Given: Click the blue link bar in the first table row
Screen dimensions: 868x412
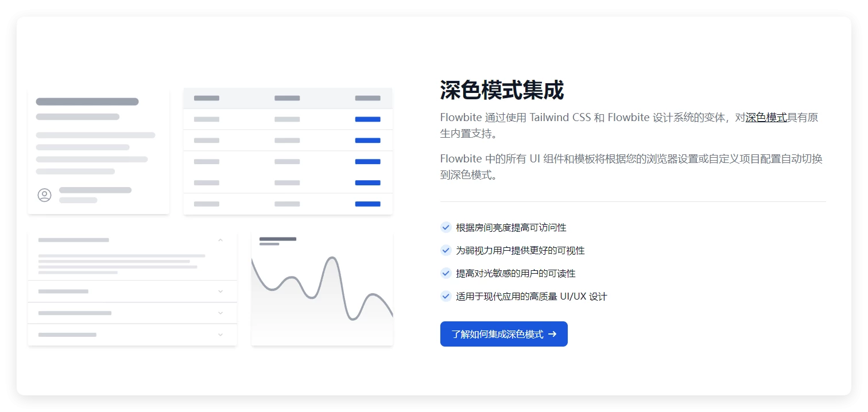Looking at the screenshot, I should pos(367,119).
